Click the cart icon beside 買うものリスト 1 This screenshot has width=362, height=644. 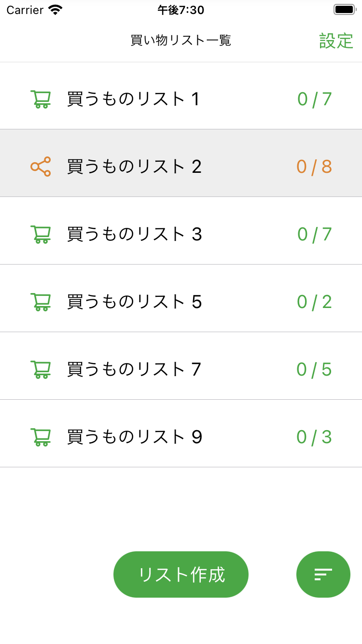[x=41, y=99]
